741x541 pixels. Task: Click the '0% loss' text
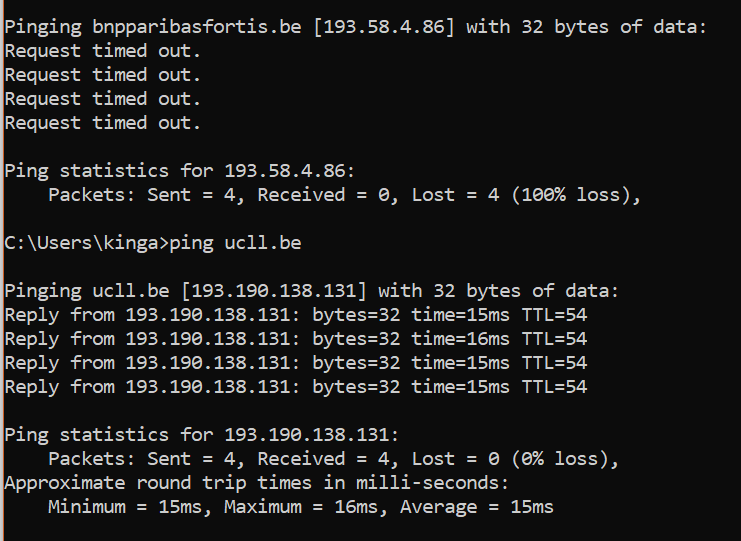[x=562, y=459]
